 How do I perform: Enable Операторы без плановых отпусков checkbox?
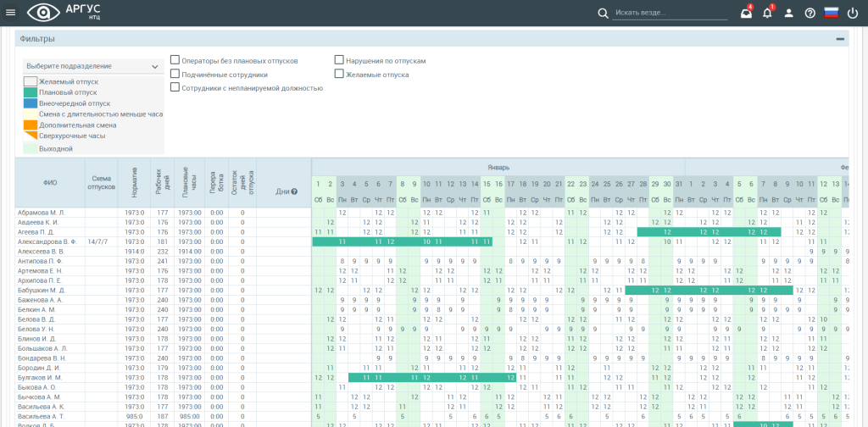(x=175, y=60)
